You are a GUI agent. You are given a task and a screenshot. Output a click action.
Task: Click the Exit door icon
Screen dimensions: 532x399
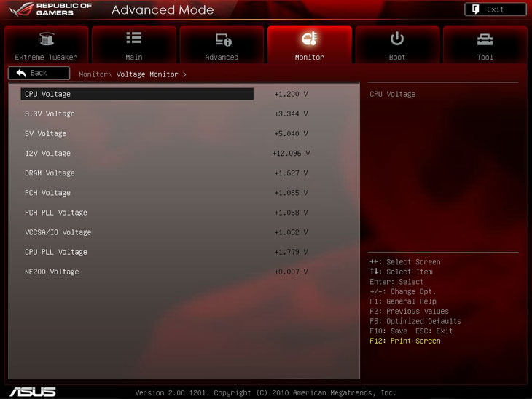475,9
